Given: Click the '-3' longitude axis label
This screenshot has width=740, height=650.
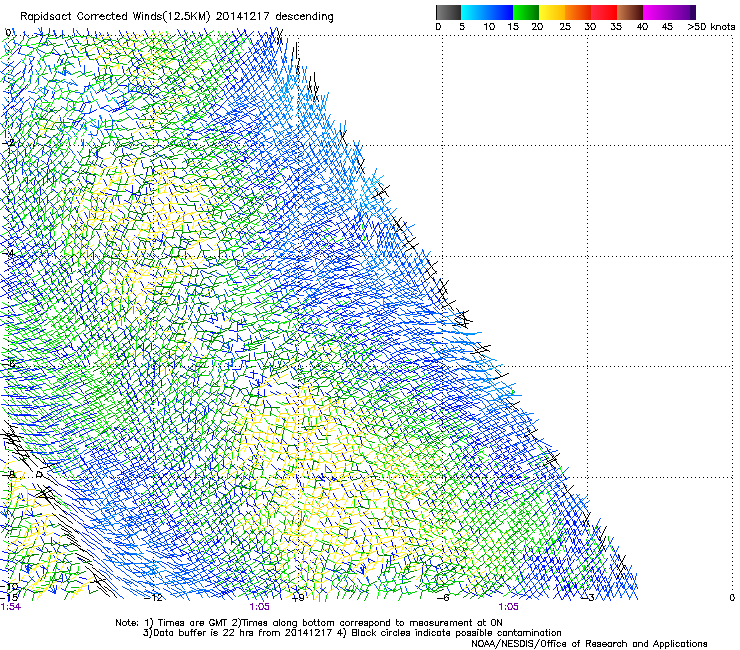Looking at the screenshot, I should point(588,598).
